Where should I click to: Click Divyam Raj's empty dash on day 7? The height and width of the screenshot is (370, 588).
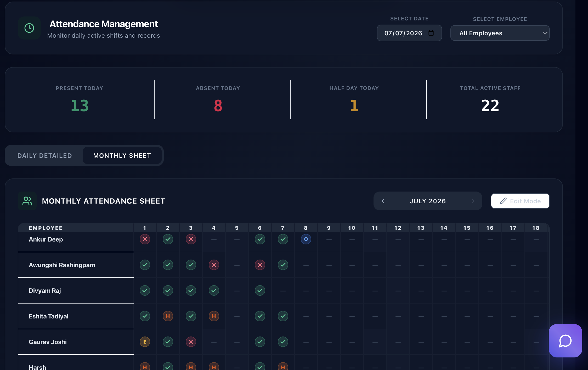283,291
